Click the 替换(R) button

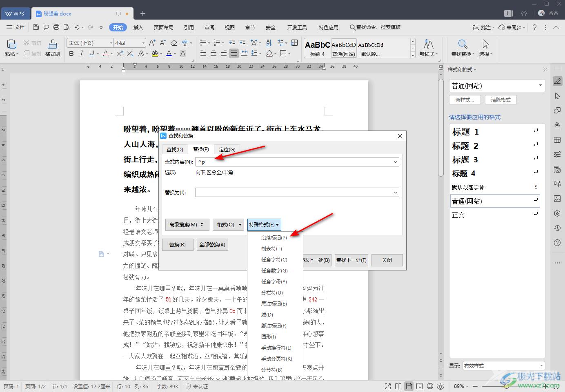click(178, 245)
